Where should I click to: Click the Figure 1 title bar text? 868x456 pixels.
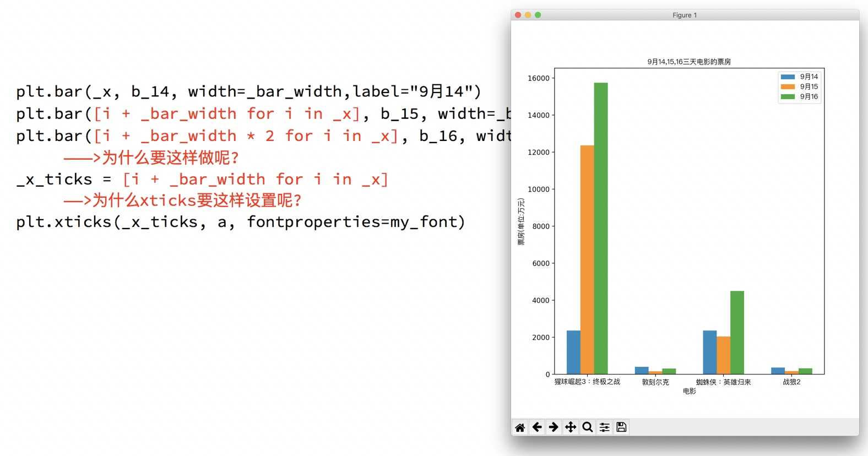(x=685, y=15)
